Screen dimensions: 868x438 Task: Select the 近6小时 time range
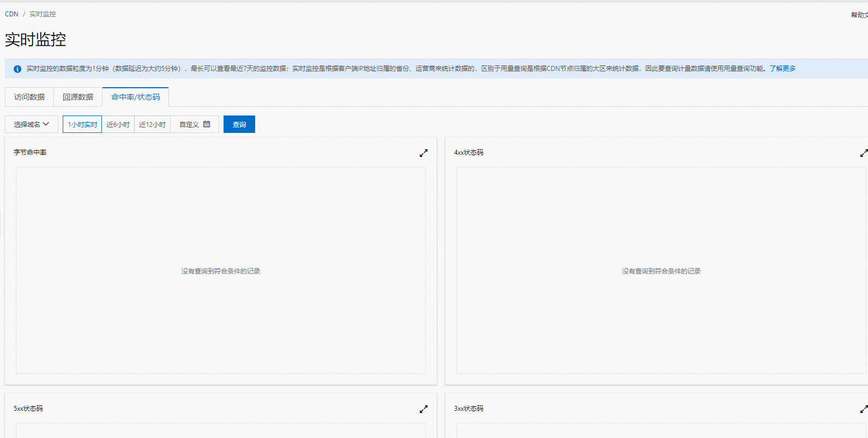tap(118, 124)
